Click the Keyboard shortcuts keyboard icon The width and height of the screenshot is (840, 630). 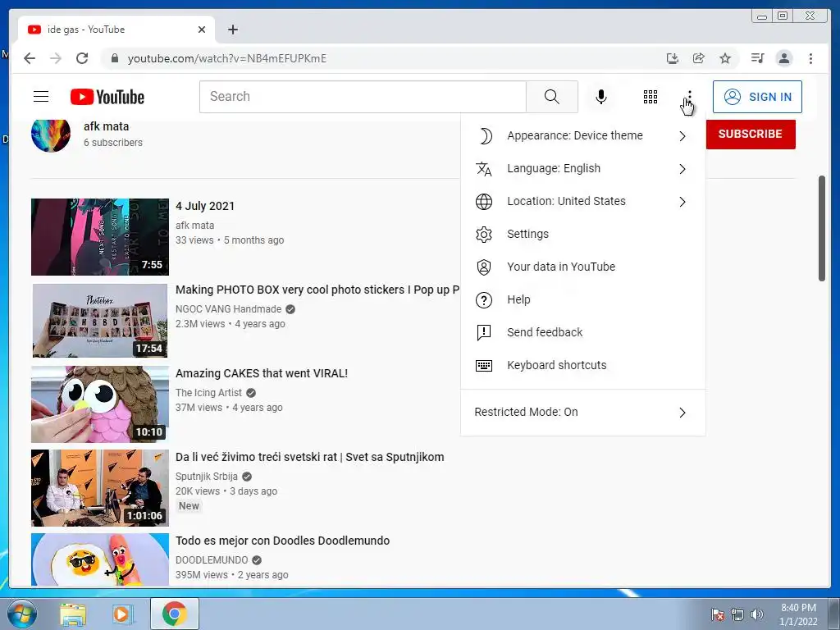(484, 365)
